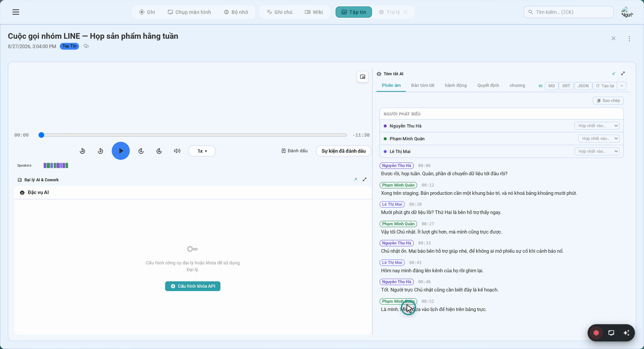Click the VI language toggle
Viewport: 644px width, 349px height.
pos(541,86)
